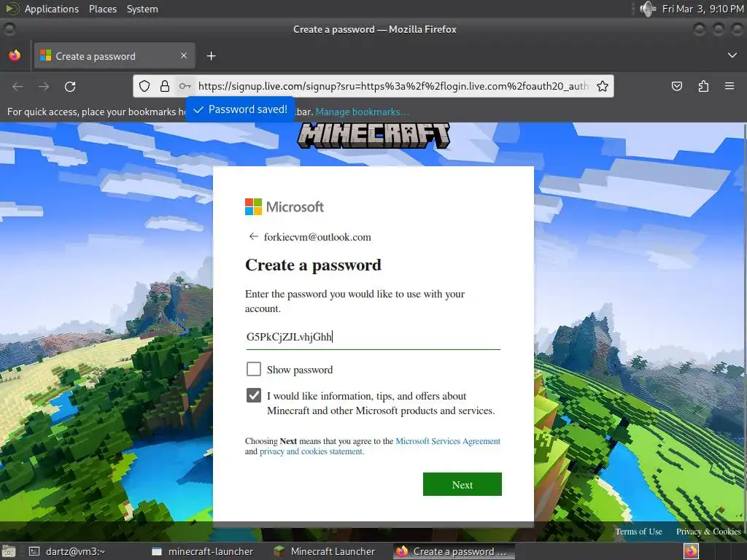Click the Password saved notification
This screenshot has height=560, width=747.
coord(241,109)
